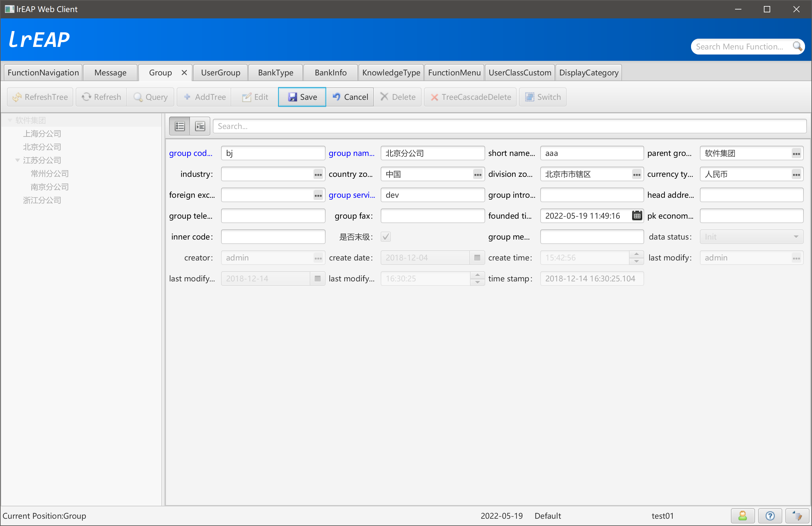Click the group code field containing bj
The height and width of the screenshot is (526, 812).
pos(273,153)
